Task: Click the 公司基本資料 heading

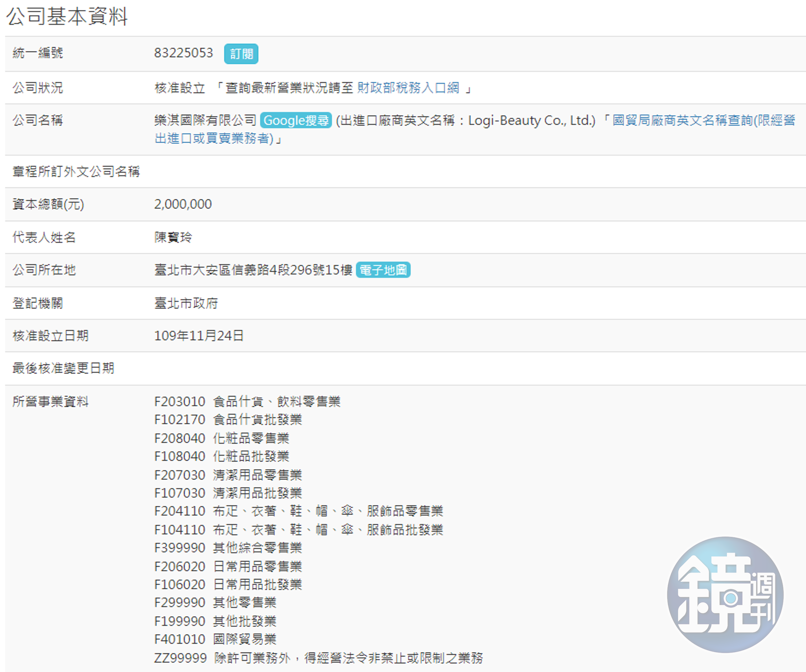Action: (67, 17)
